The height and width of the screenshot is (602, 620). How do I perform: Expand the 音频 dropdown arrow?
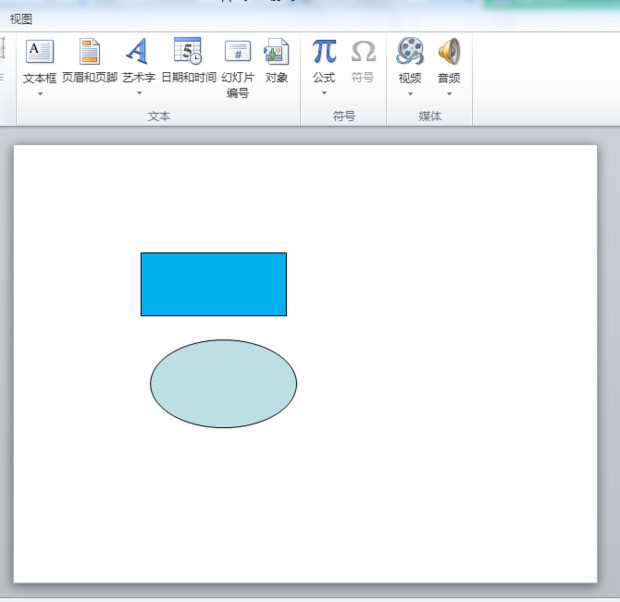pos(449,94)
